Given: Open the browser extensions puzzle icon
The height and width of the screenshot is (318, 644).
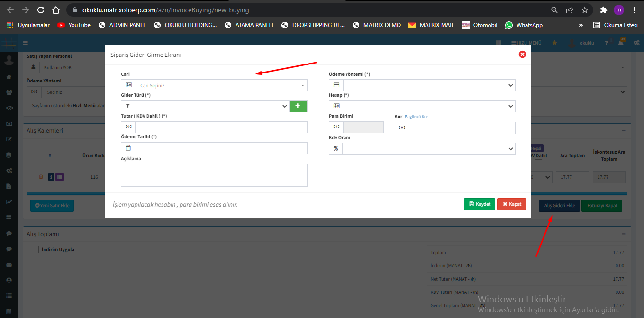Looking at the screenshot, I should tap(603, 10).
